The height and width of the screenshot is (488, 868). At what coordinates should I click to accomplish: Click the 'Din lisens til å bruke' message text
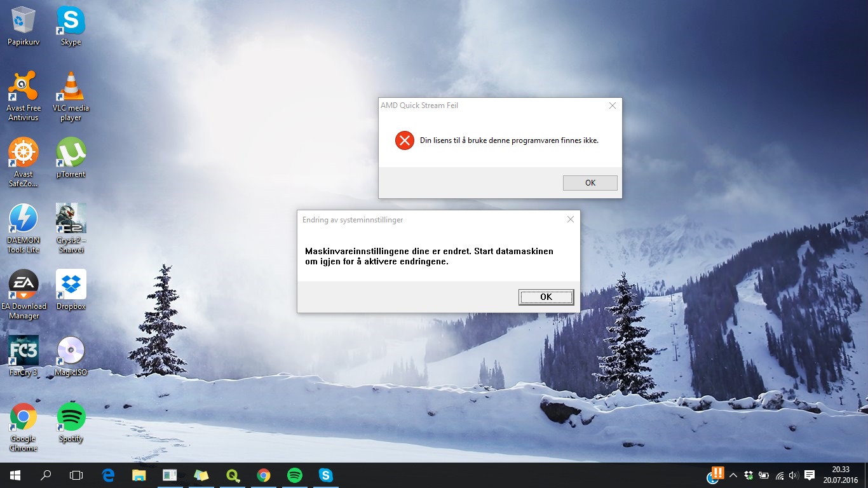(x=509, y=140)
